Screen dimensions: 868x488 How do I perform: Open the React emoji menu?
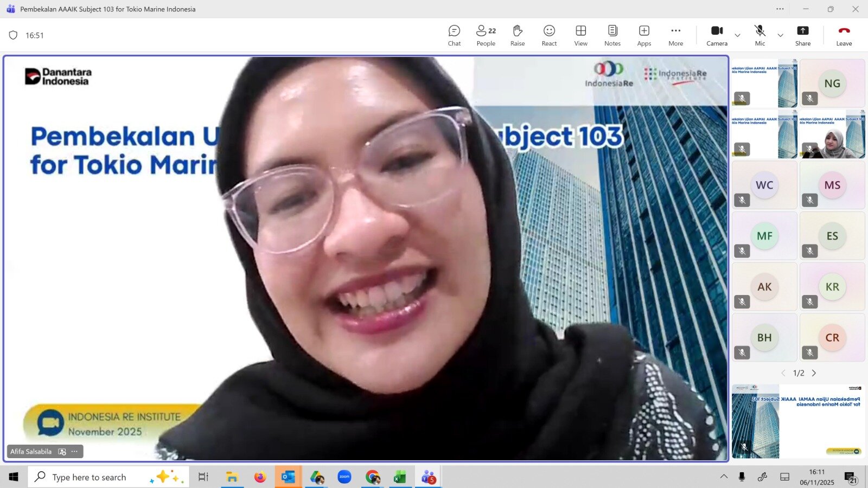pyautogui.click(x=549, y=35)
